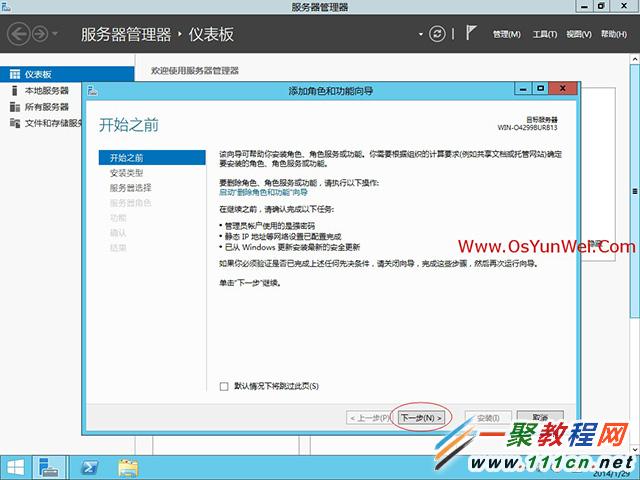Open the notifications flag icon
This screenshot has height=480, width=640.
tap(471, 33)
